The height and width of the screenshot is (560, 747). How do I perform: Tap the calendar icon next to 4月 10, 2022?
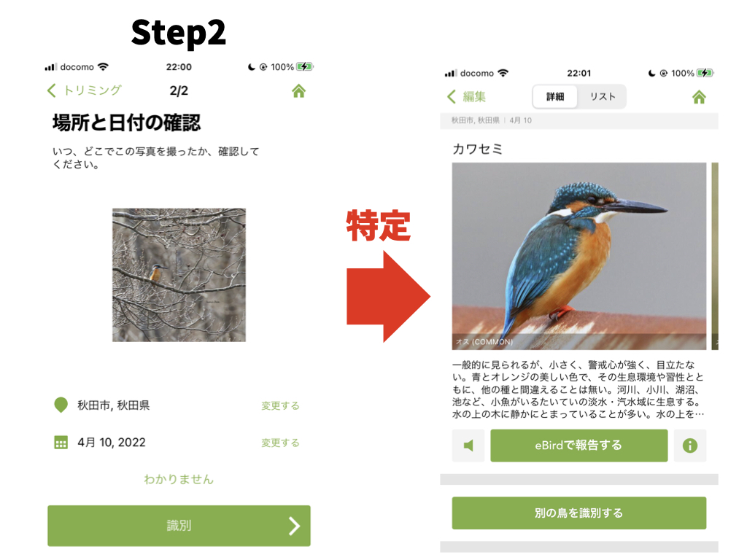[61, 443]
